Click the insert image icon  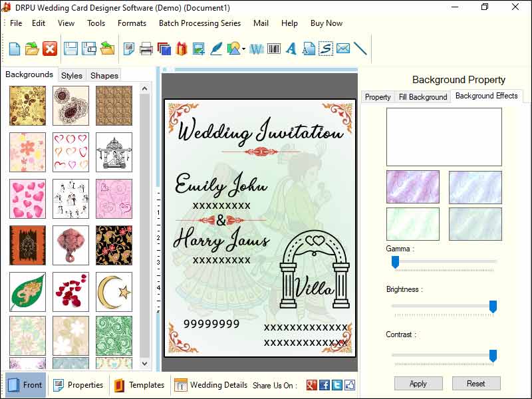pyautogui.click(x=198, y=48)
